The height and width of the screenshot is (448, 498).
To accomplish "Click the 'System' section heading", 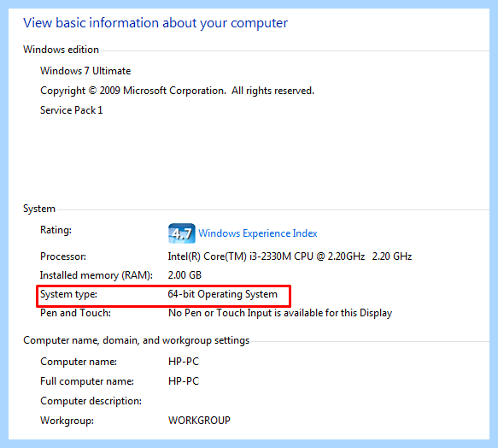I will click(39, 209).
